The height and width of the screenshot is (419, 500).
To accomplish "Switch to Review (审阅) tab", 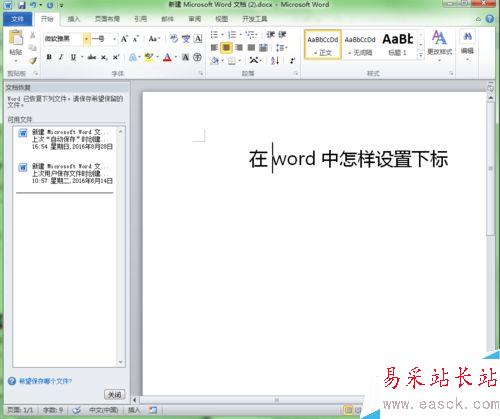I will (195, 19).
